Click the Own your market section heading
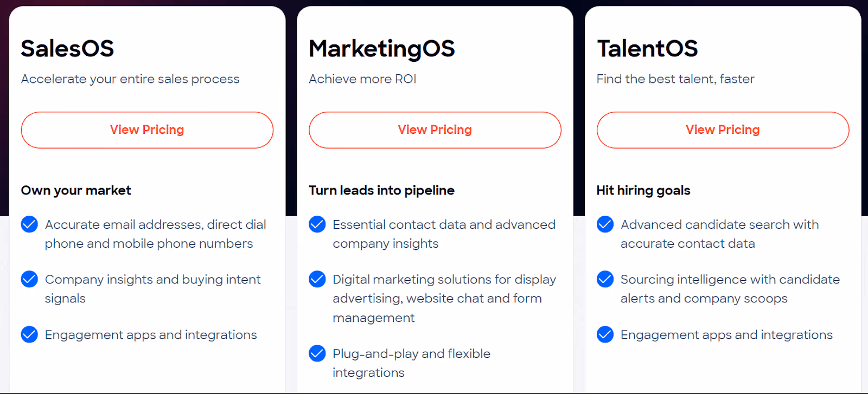 pos(75,190)
